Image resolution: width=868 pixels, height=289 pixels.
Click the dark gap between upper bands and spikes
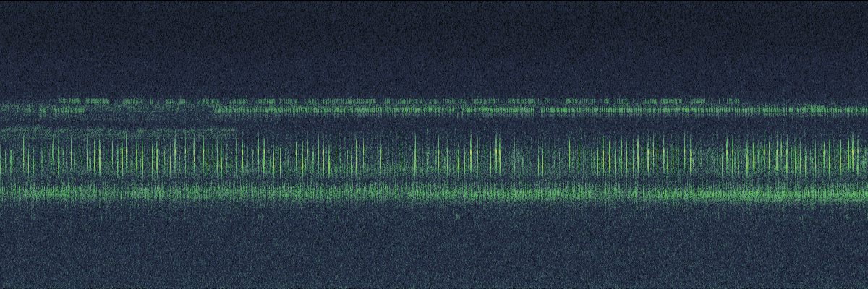click(x=434, y=124)
